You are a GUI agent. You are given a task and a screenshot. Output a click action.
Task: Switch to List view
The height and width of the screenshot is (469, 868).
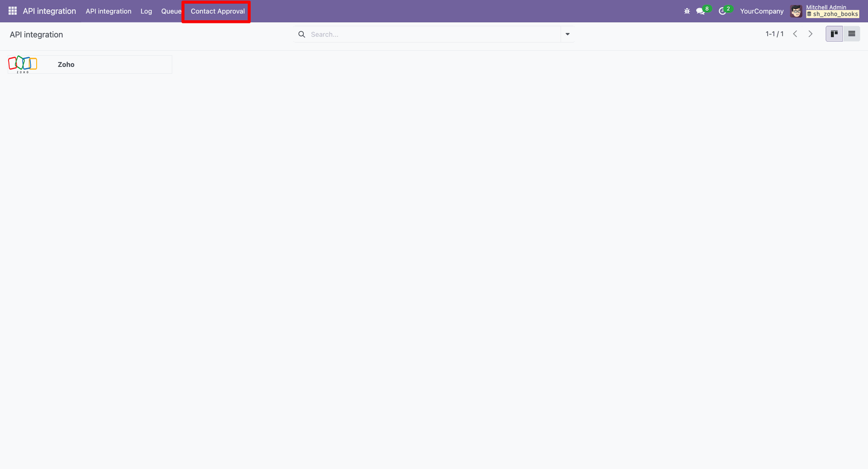[x=852, y=34]
